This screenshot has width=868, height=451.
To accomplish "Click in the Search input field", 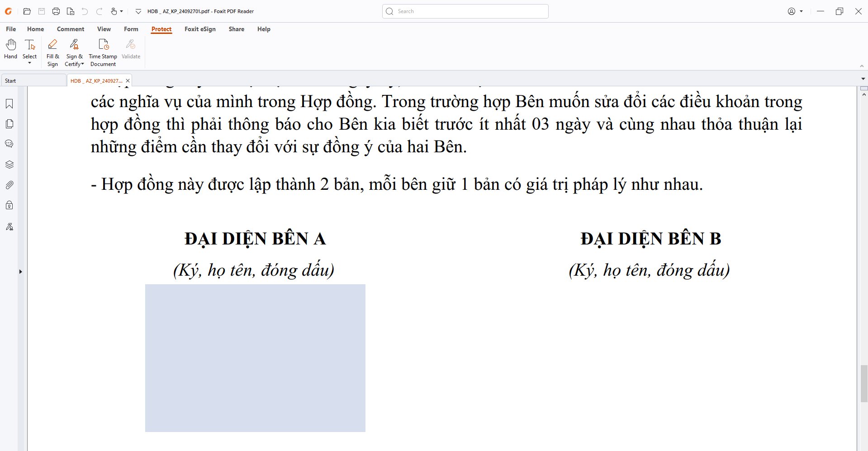I will (x=470, y=11).
